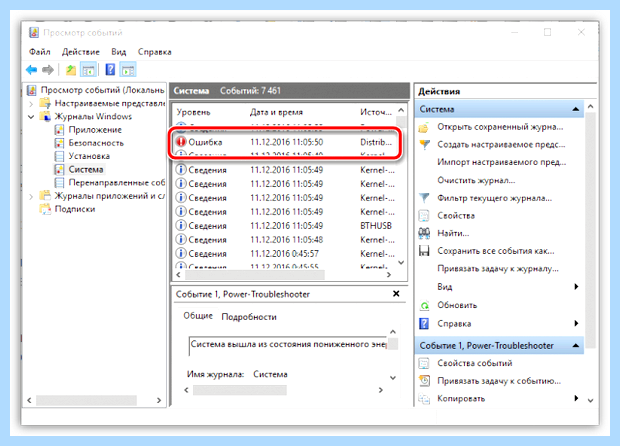Click the Справка question icon in the actions pane
620x446 pixels.
pos(424,323)
